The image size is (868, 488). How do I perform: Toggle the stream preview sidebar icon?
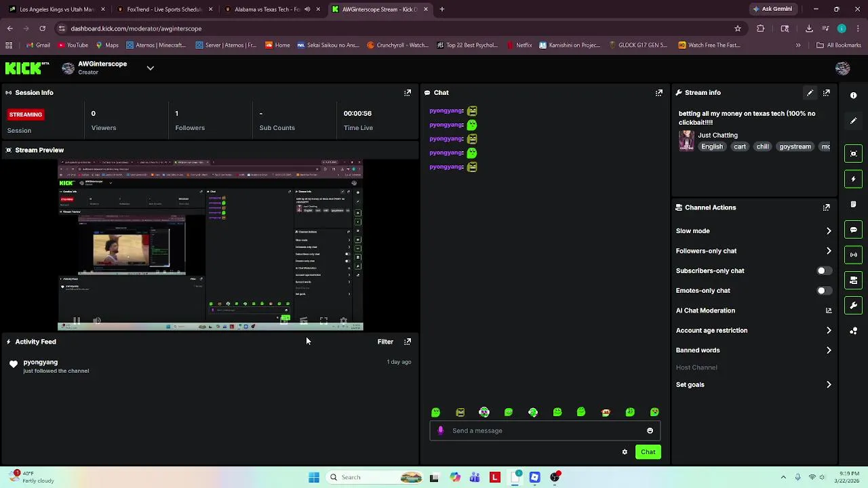pos(854,154)
